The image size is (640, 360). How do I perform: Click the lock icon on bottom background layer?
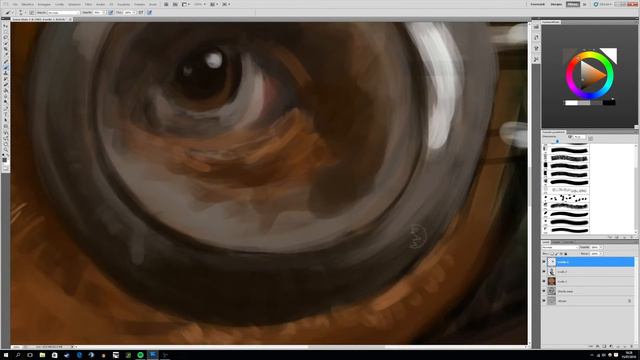click(629, 301)
